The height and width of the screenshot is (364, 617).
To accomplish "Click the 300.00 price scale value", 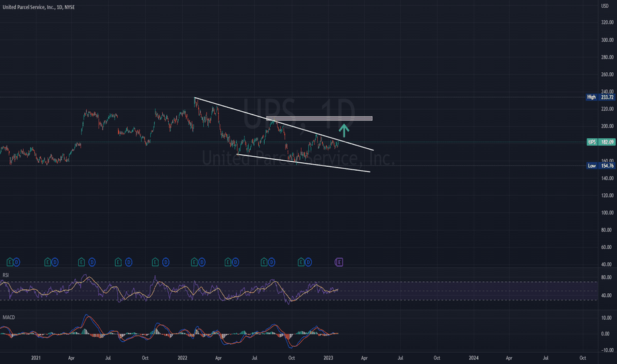I will click(x=607, y=40).
